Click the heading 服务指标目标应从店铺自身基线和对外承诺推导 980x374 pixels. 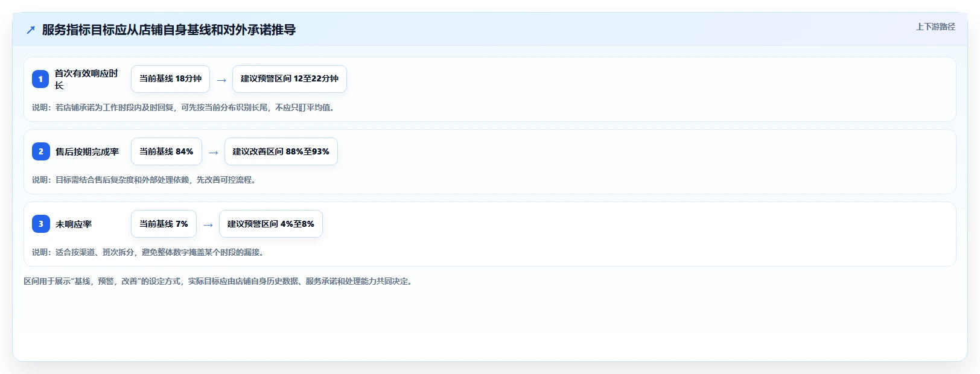click(169, 30)
